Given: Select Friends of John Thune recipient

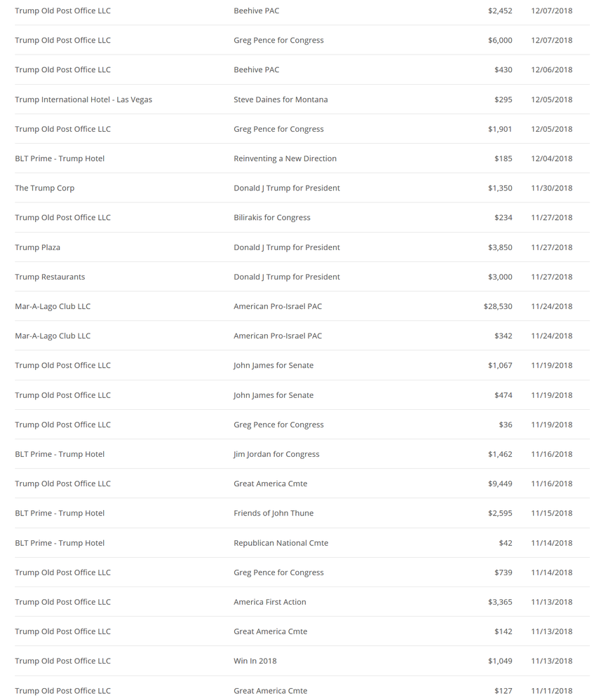Looking at the screenshot, I should tap(274, 513).
